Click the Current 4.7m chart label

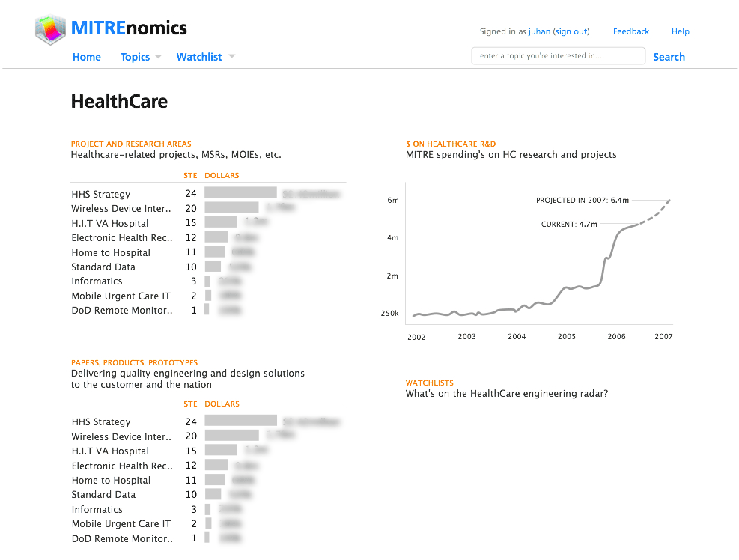point(568,224)
